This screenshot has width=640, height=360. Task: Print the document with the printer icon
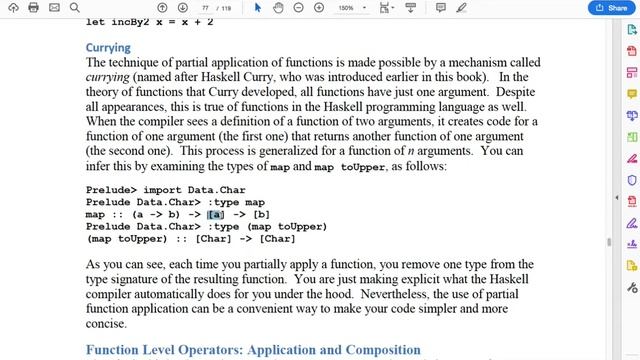pos(33,7)
